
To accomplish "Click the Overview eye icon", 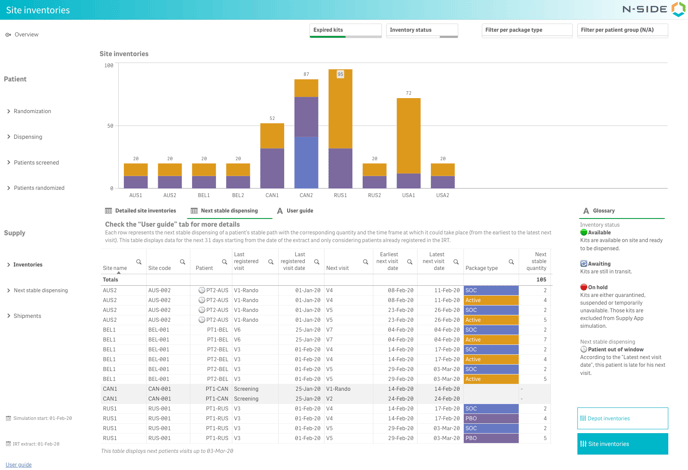I will point(8,35).
